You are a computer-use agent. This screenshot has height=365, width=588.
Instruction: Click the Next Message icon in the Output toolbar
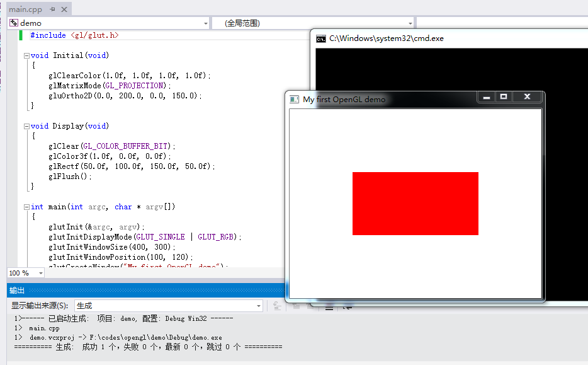308,307
